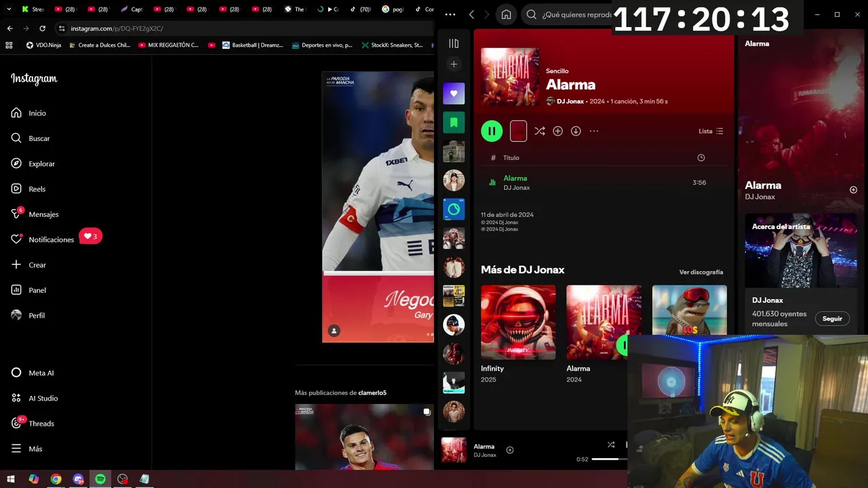Expand the Más menu in Instagram

(26, 449)
